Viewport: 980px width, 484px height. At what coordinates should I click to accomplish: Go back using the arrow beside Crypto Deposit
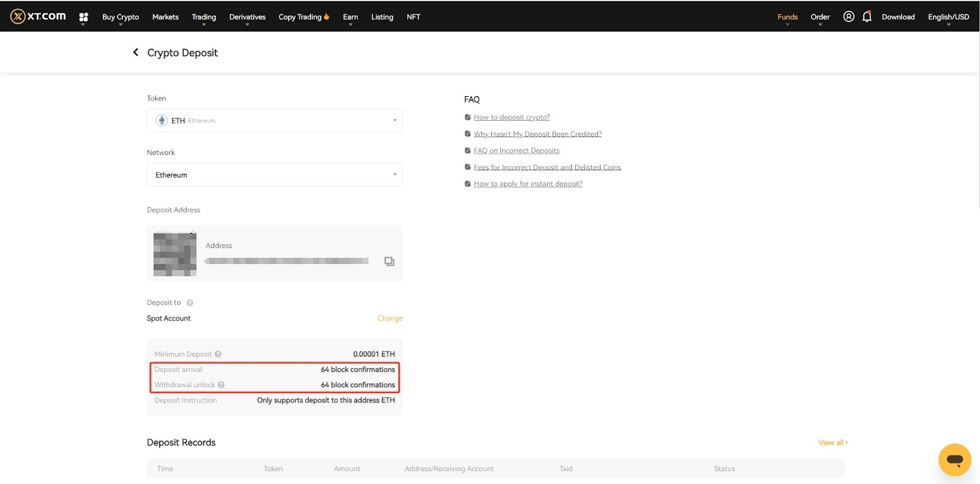point(135,53)
